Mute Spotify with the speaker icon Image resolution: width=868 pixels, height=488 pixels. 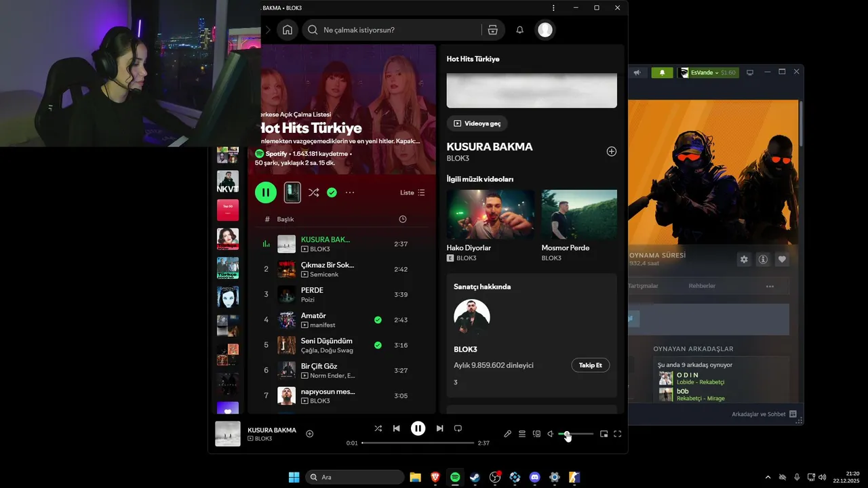[551, 434]
